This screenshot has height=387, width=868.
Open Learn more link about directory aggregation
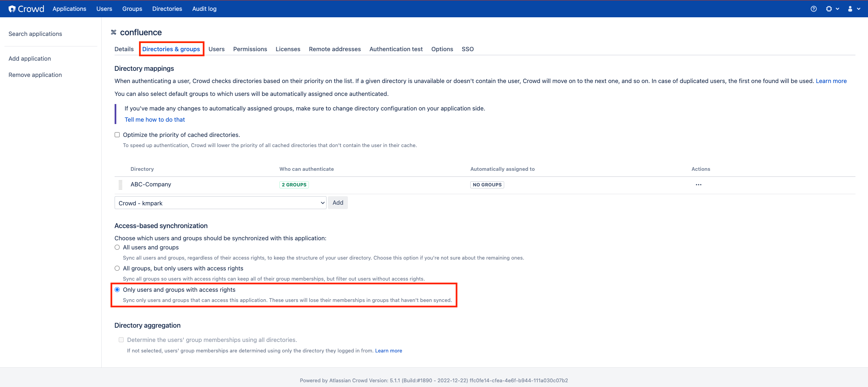pos(389,351)
